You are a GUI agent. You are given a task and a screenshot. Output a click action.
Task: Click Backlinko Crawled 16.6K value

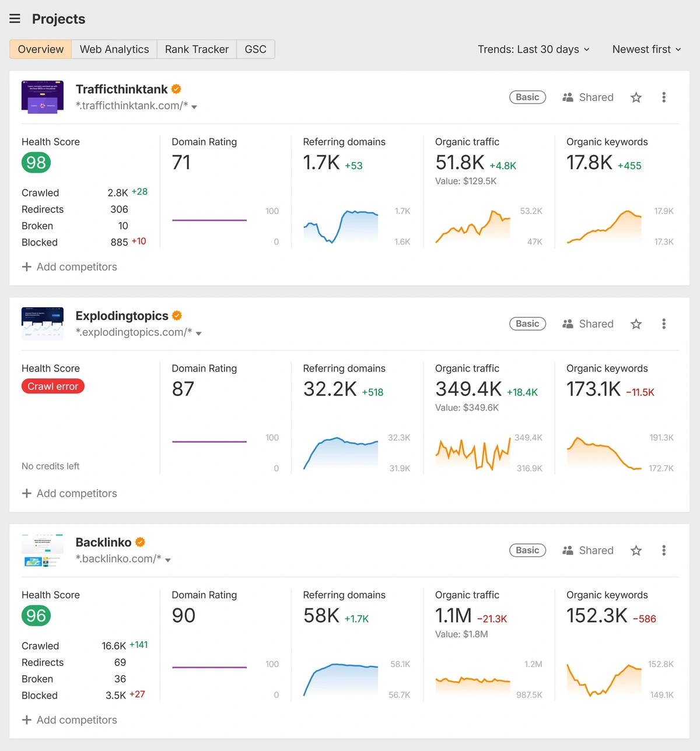(x=114, y=646)
